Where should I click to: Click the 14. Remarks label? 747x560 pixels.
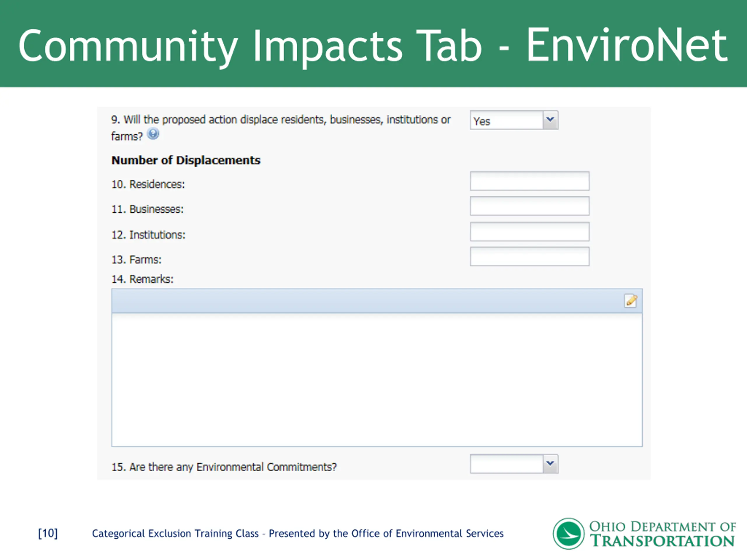(x=142, y=279)
